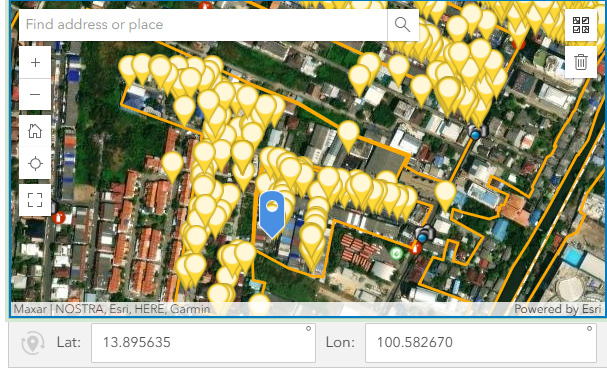Select isolated yellow pin on orange boundary

click(x=348, y=136)
